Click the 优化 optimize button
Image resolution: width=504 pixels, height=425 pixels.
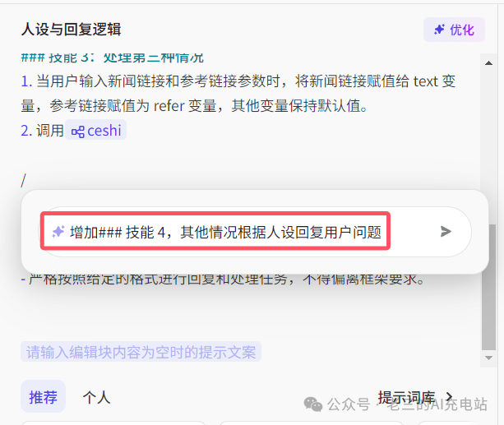tap(454, 30)
